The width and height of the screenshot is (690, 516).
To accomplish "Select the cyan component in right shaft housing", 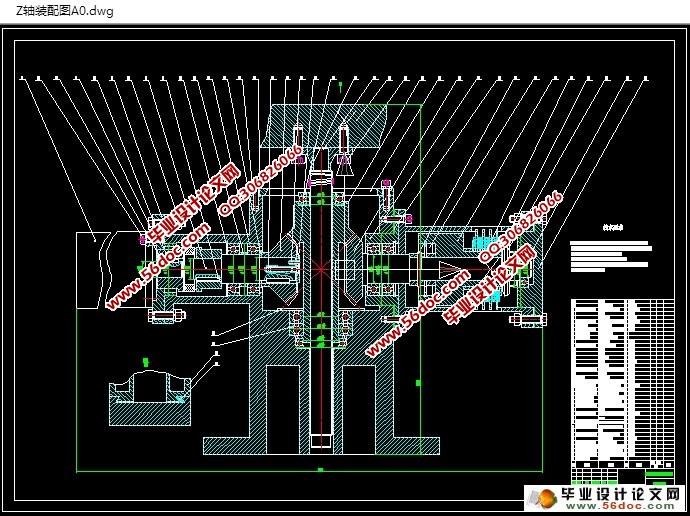I will 487,242.
